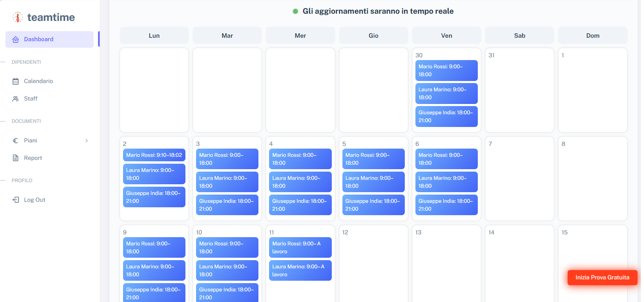
Task: Open Laura Marino shift on day 11
Action: (300, 270)
